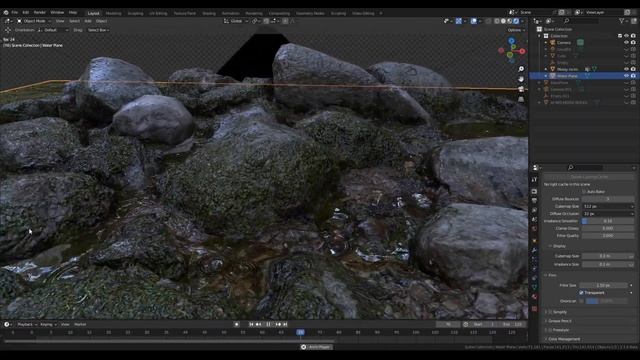Image resolution: width=640 pixels, height=360 pixels.
Task: Open the 3D viewport editor type selector
Action: (x=8, y=21)
